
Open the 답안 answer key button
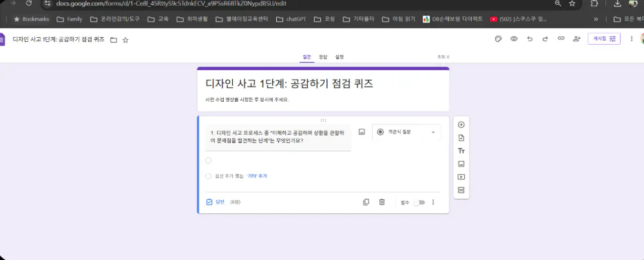(216, 202)
